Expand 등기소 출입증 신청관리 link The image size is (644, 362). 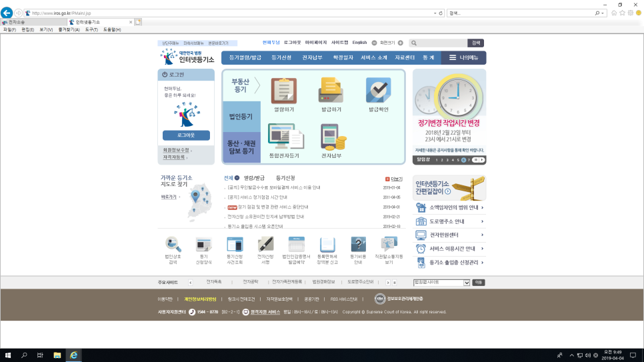[x=482, y=262]
